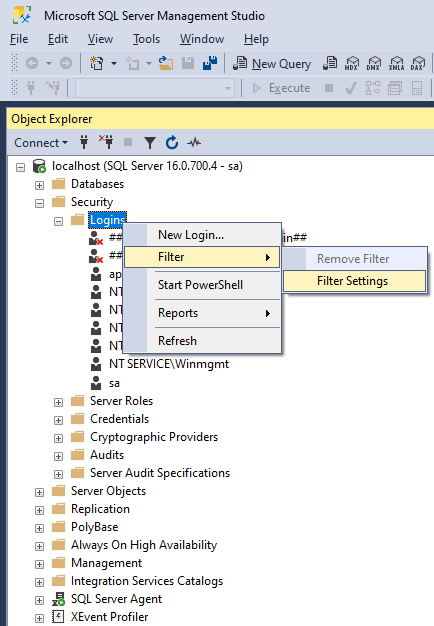The height and width of the screenshot is (626, 434).
Task: Click the Analysis Services MDX Query icon
Action: 352,63
